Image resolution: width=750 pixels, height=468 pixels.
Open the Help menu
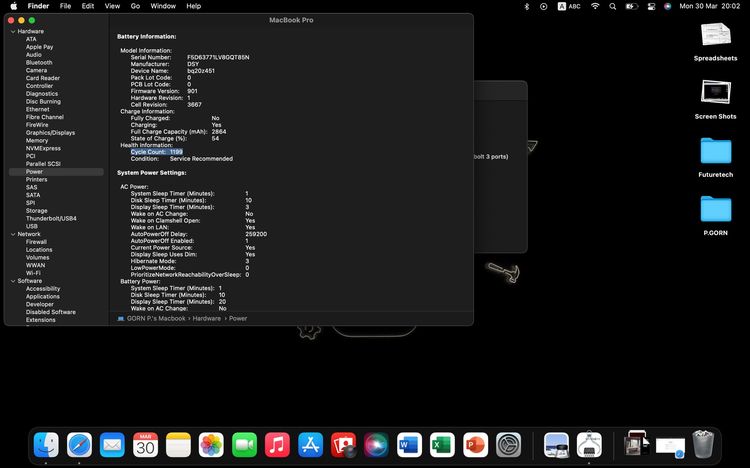(194, 6)
